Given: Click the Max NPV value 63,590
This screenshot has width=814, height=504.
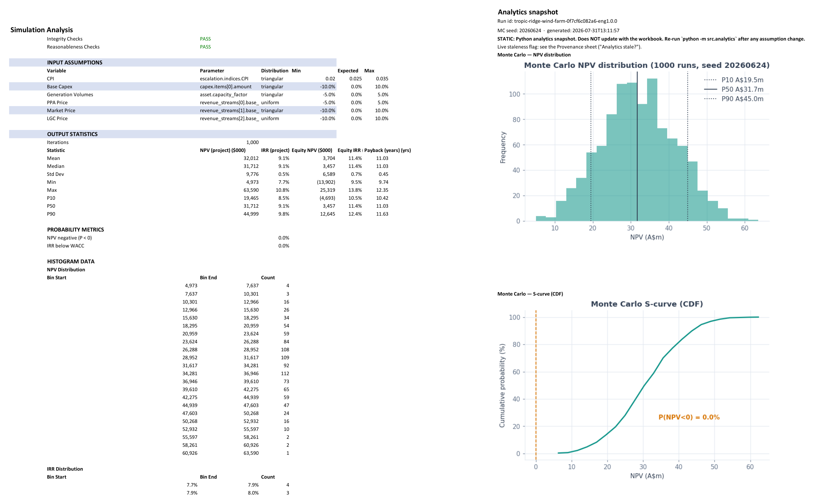Looking at the screenshot, I should click(251, 190).
